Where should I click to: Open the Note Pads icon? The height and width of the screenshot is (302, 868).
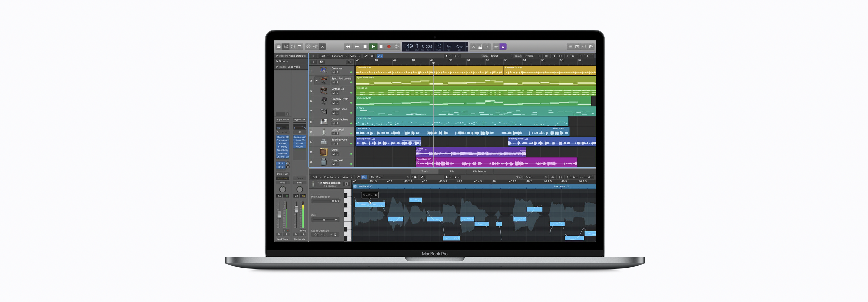click(x=577, y=47)
